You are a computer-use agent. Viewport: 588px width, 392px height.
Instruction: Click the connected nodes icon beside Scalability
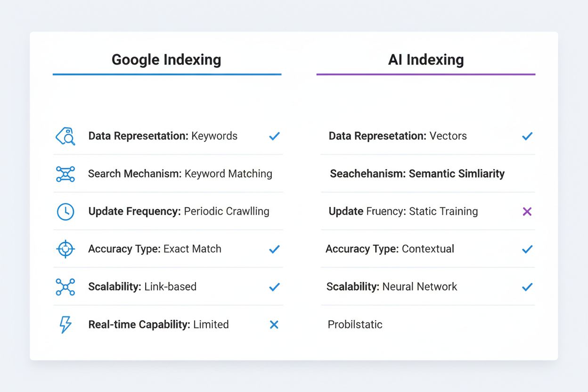click(65, 287)
